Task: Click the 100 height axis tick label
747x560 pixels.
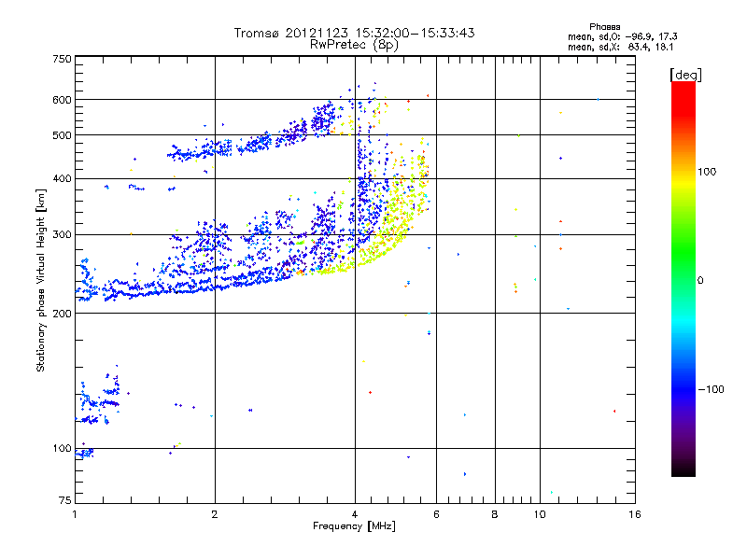Action: click(x=63, y=448)
